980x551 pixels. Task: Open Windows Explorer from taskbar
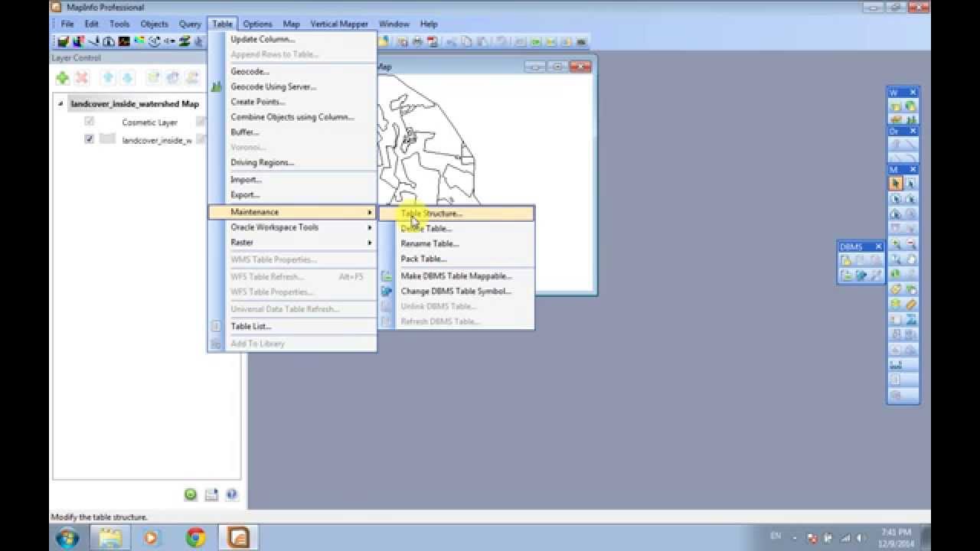(109, 538)
